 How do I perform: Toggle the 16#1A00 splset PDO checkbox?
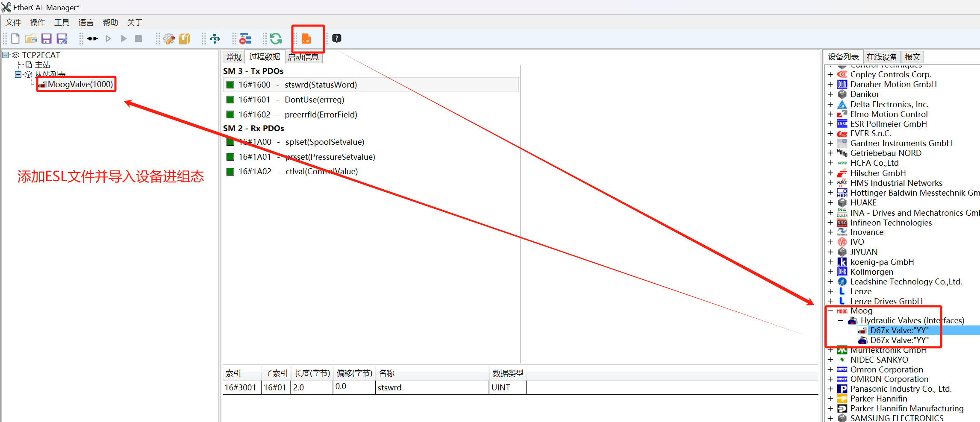pos(230,142)
